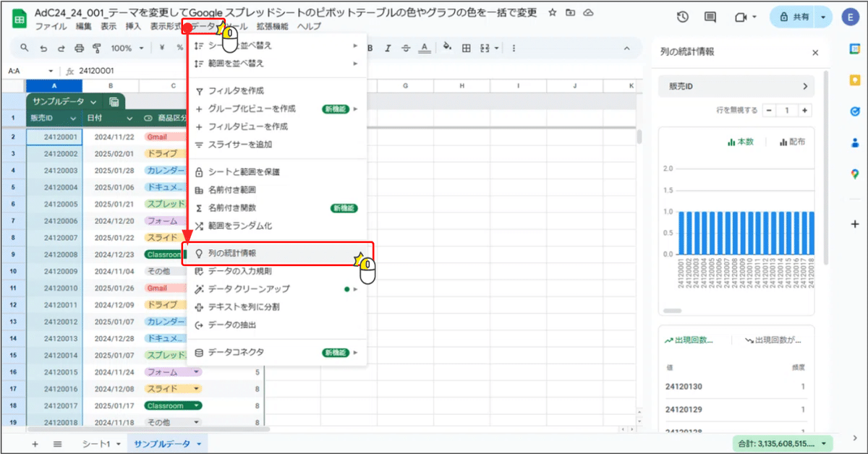Image resolution: width=868 pixels, height=454 pixels.
Task: Click the ignored rows value field
Action: click(787, 111)
